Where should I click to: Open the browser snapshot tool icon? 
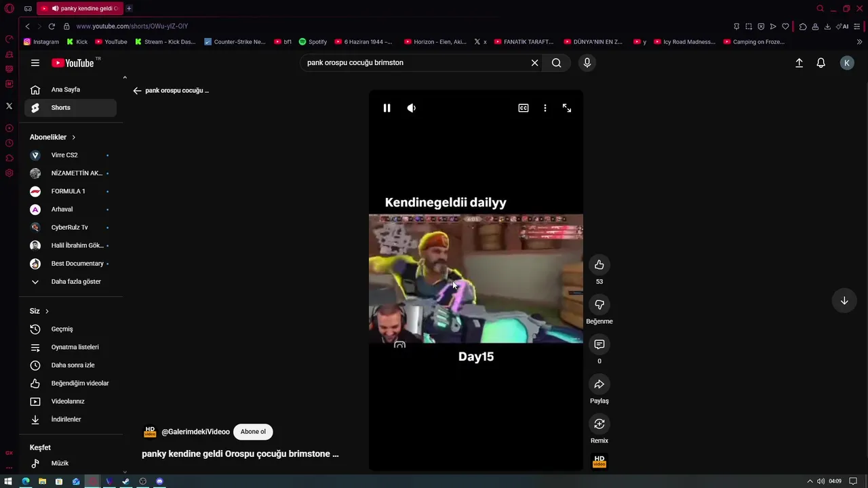point(749,26)
